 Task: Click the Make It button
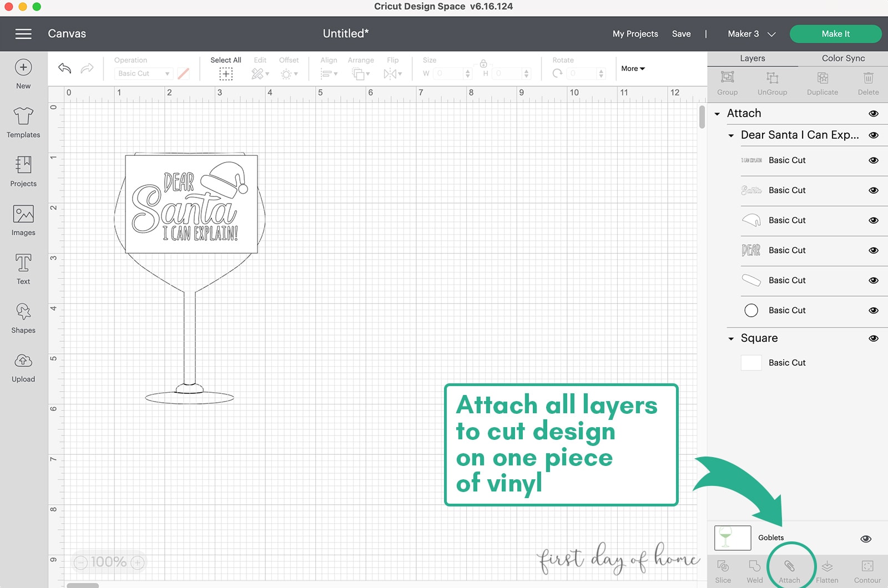(835, 33)
